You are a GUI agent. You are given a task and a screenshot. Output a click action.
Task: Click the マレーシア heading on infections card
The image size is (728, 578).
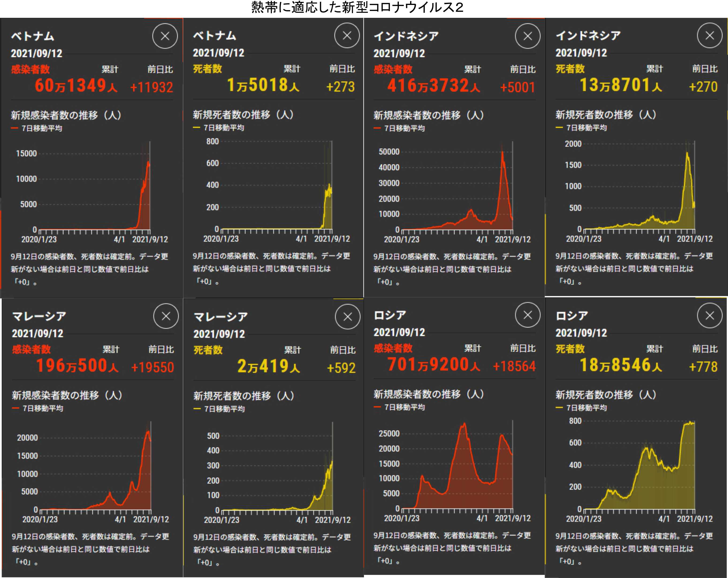tap(39, 317)
